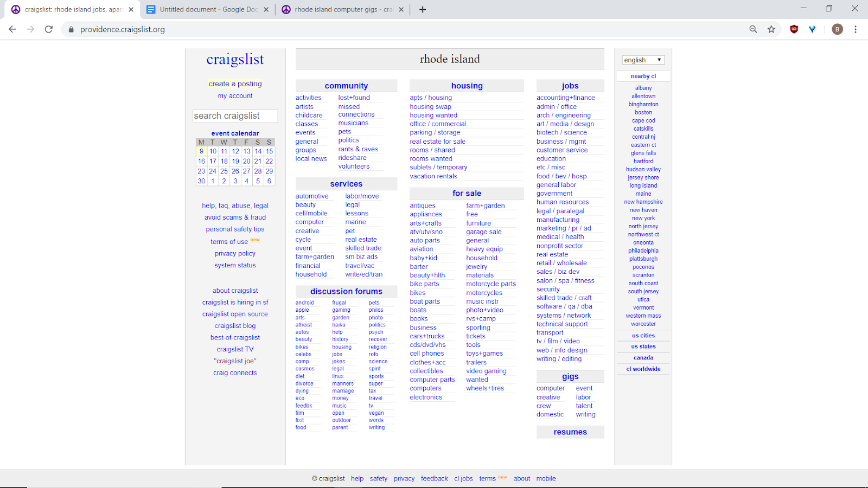Image resolution: width=868 pixels, height=488 pixels.
Task: Select the craigslist rhode island jobs tab
Action: point(72,9)
